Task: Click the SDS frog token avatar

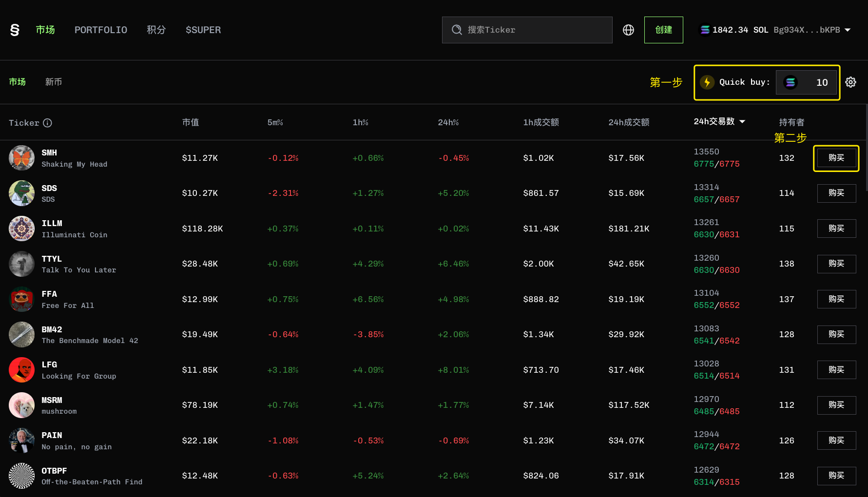Action: click(x=21, y=193)
